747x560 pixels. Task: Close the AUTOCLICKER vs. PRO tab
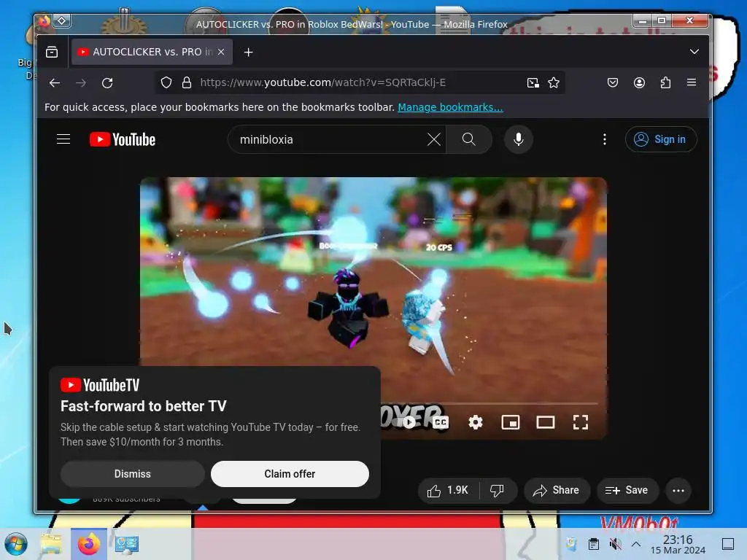[x=221, y=52]
